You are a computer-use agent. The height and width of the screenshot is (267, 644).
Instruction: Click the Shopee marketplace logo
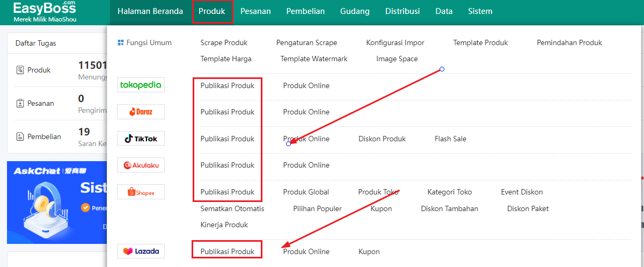point(141,192)
